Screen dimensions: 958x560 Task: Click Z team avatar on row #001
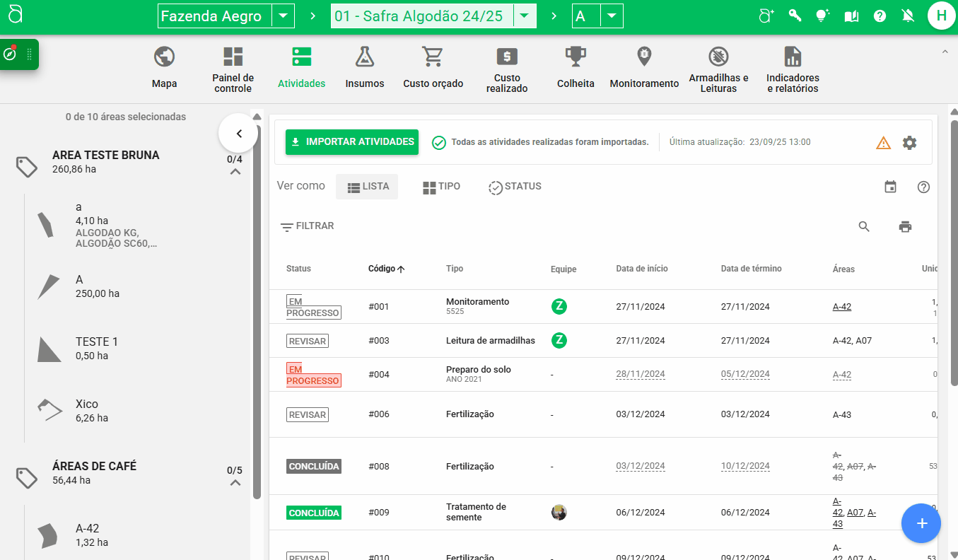559,306
